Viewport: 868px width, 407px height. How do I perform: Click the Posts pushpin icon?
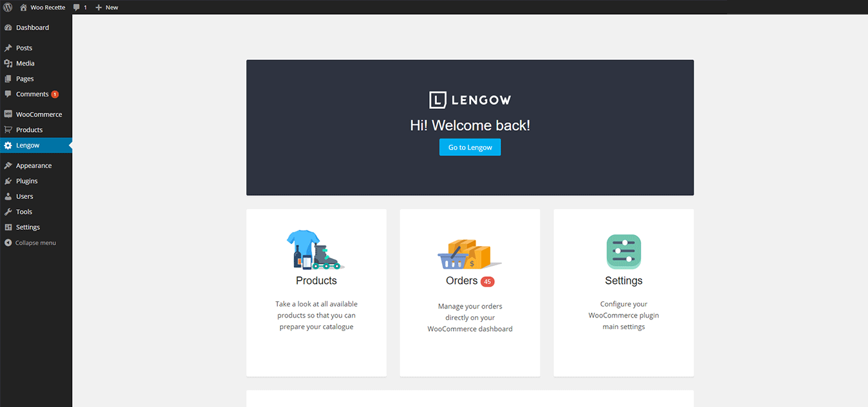8,48
